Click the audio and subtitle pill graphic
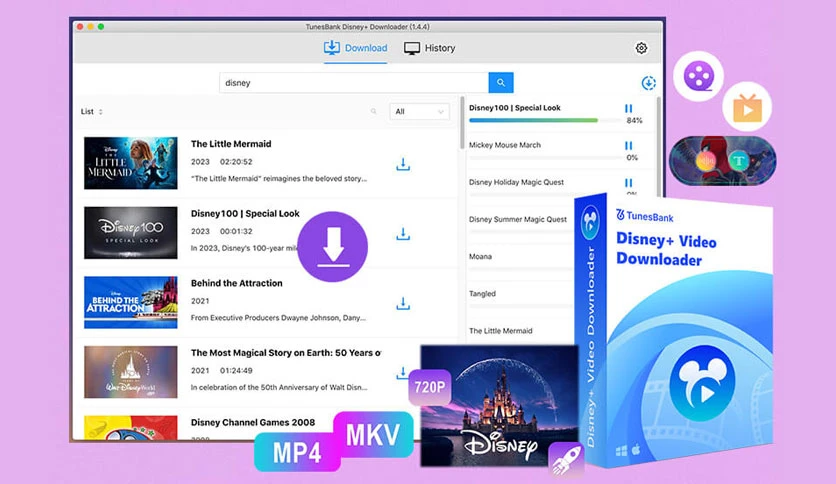 (x=722, y=161)
